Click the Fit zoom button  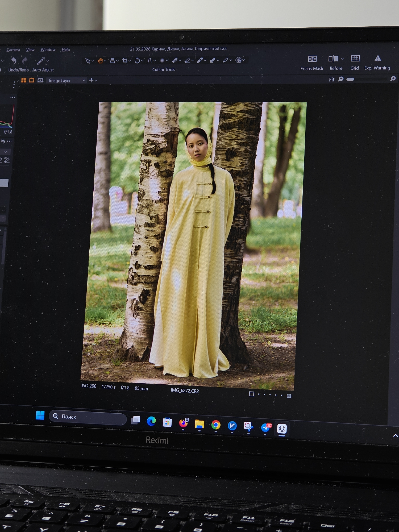pos(332,80)
